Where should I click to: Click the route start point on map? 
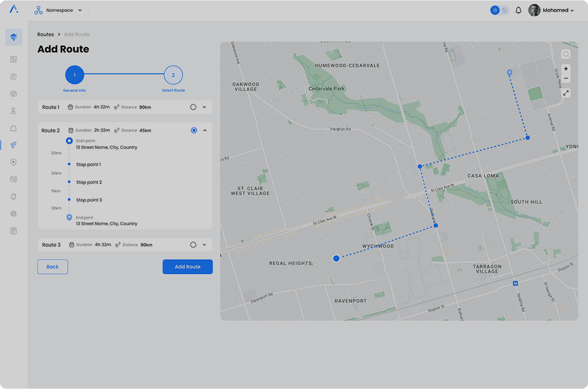(336, 258)
